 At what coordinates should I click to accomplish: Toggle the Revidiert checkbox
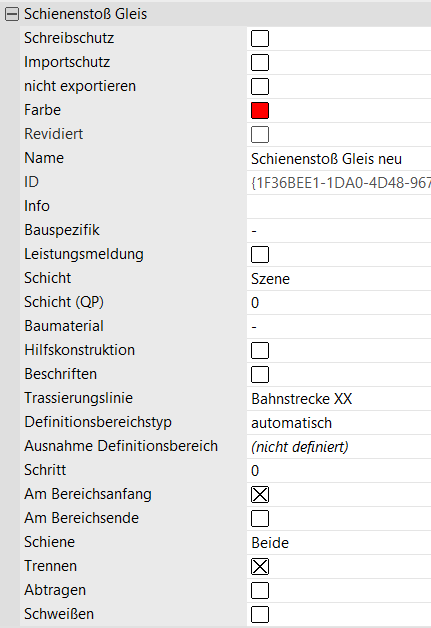(260, 135)
